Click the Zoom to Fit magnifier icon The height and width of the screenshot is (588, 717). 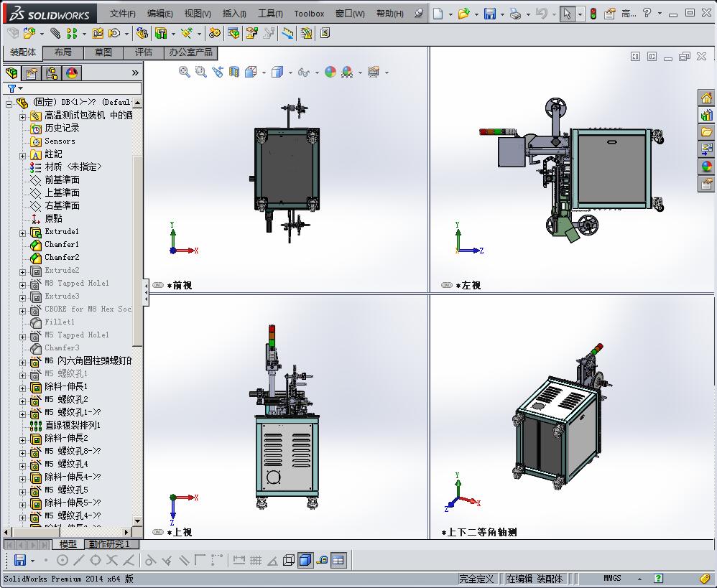pyautogui.click(x=185, y=72)
